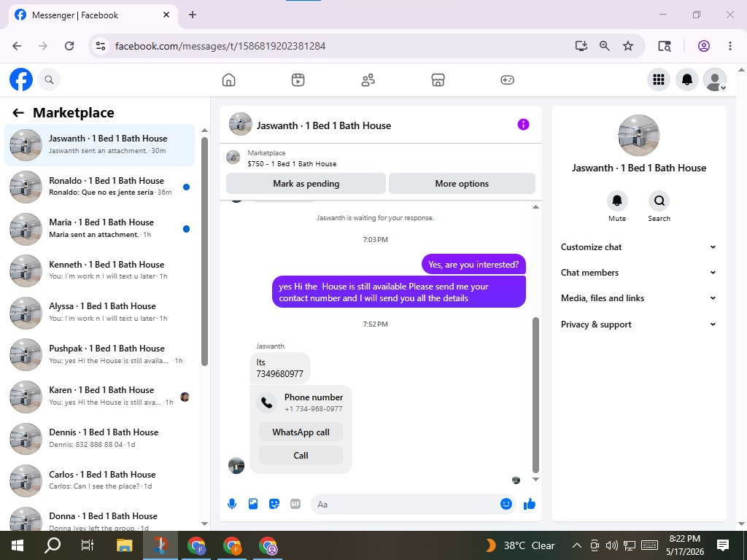
Task: Click the Facebook search magnifier icon
Action: click(49, 79)
